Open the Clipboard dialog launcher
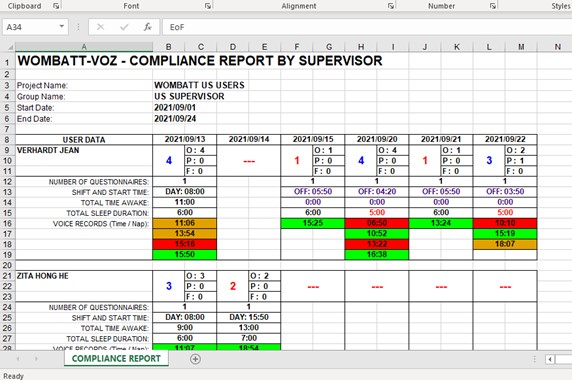The height and width of the screenshot is (380, 572). (x=56, y=6)
